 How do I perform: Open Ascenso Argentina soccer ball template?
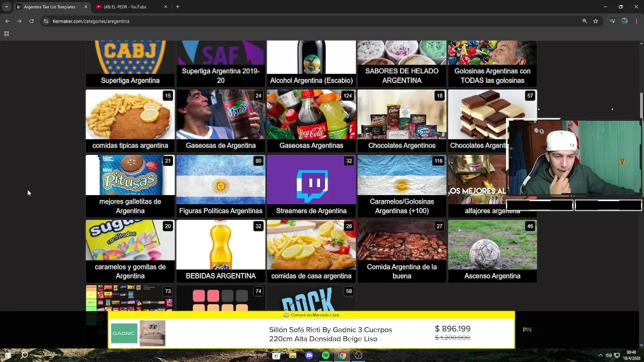(493, 251)
